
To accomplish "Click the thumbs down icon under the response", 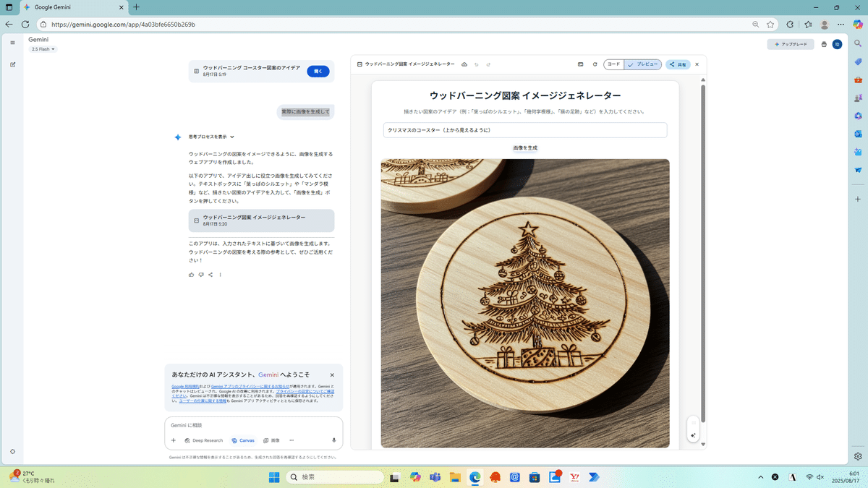I will pos(201,275).
